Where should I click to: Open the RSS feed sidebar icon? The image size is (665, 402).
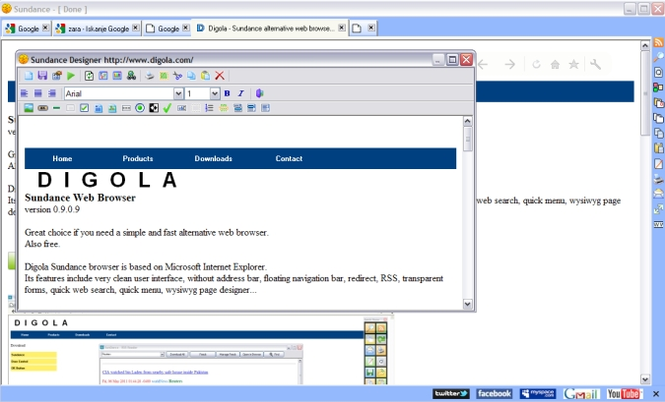coord(658,42)
